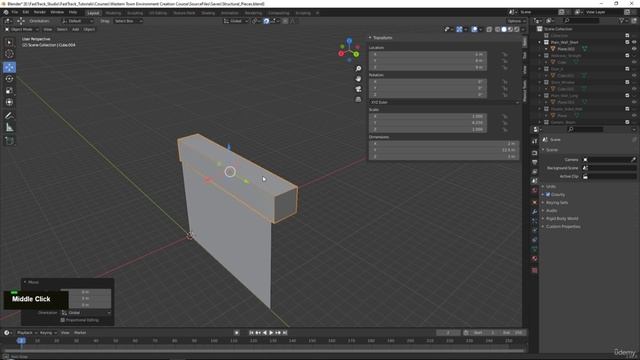Collapse the Plain_Wall_Short collection tree
Screen dimensions: 640x360
540,42
